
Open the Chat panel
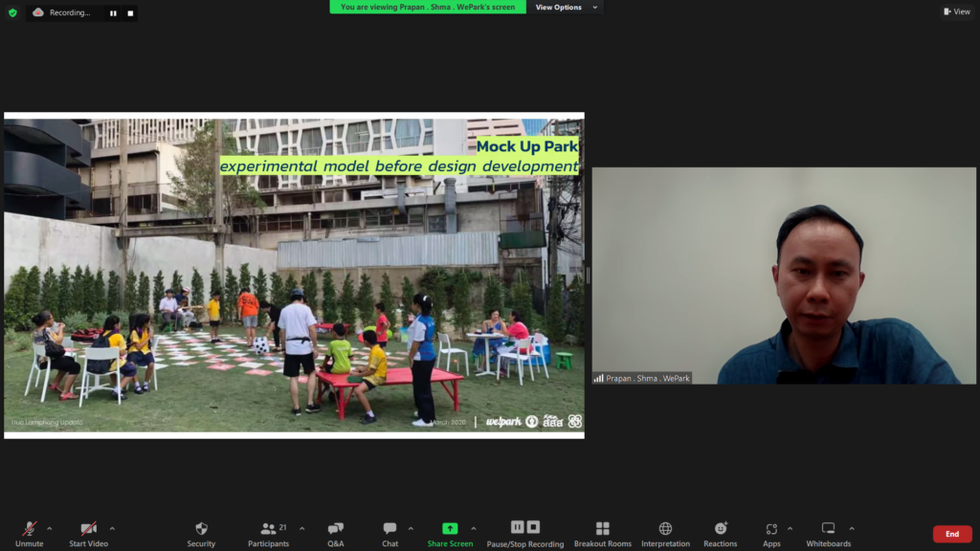tap(390, 529)
